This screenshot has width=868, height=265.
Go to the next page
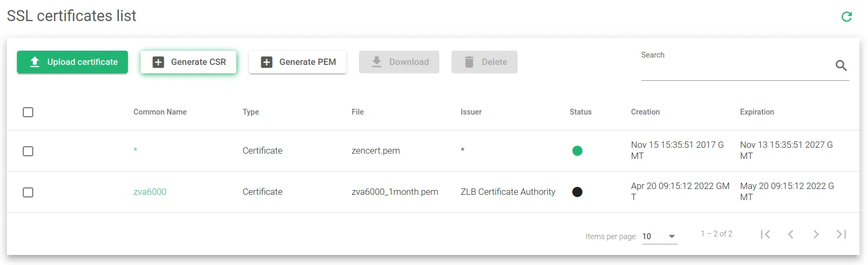(x=816, y=234)
